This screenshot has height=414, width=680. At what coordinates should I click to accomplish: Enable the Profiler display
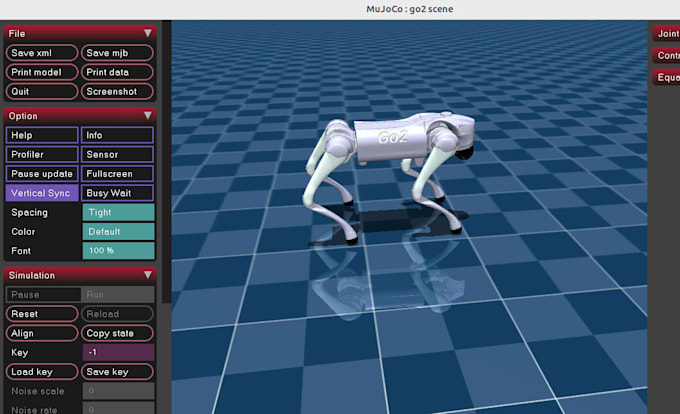42,154
